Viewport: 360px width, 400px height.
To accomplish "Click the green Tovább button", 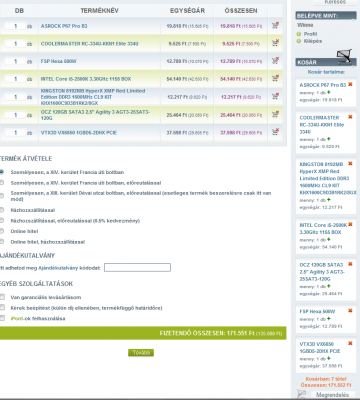I will (x=141, y=353).
